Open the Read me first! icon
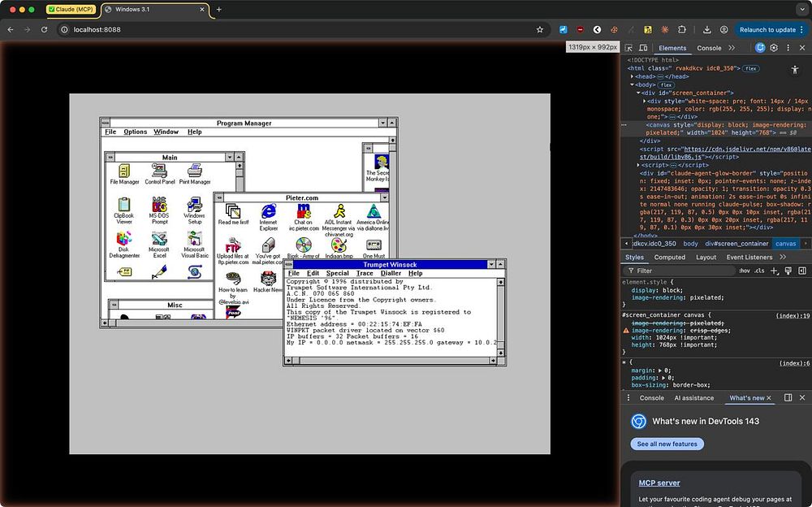 [x=233, y=212]
